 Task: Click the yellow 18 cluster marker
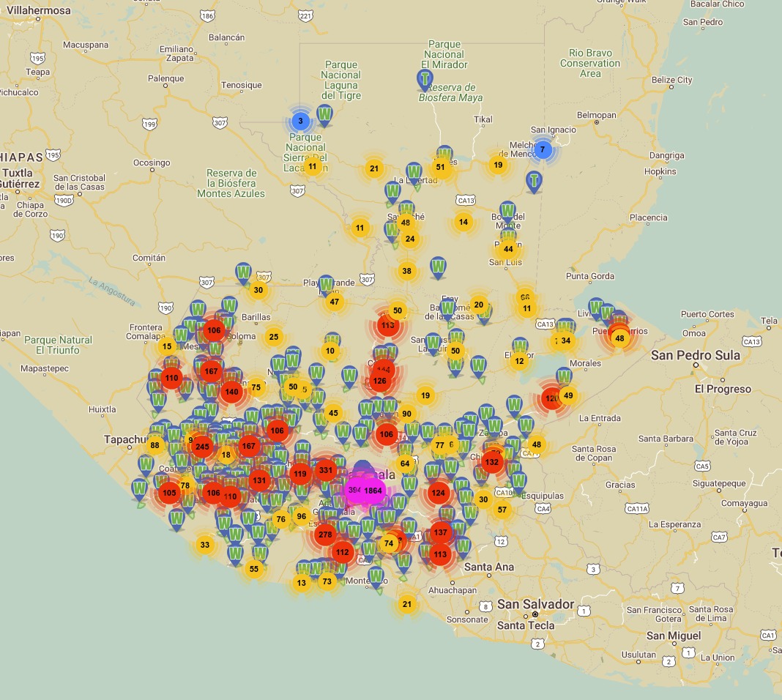tap(226, 455)
